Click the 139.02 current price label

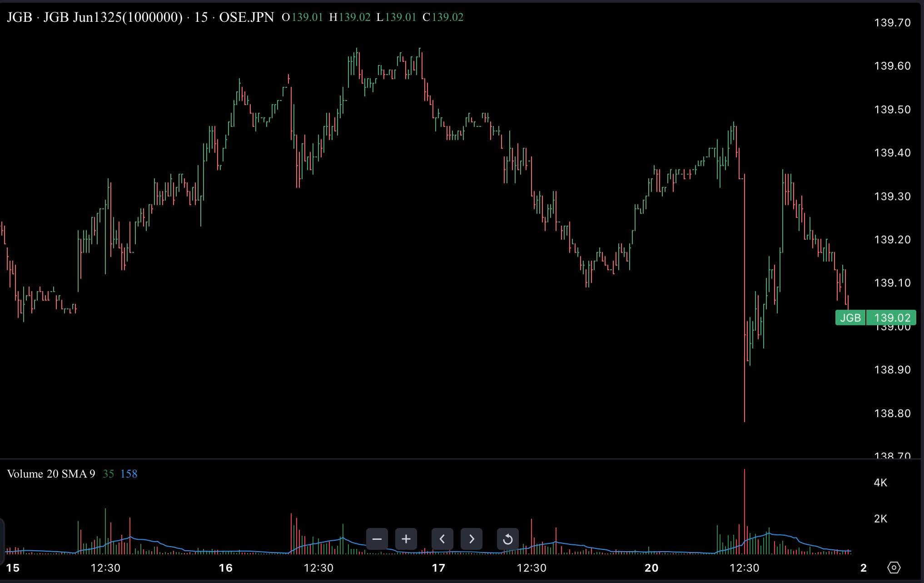[x=891, y=318]
